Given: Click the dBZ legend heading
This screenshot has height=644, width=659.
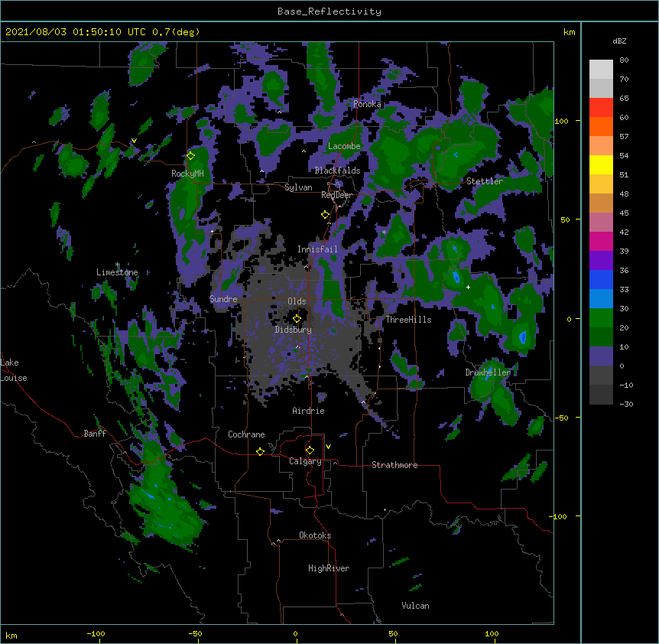Looking at the screenshot, I should point(619,41).
